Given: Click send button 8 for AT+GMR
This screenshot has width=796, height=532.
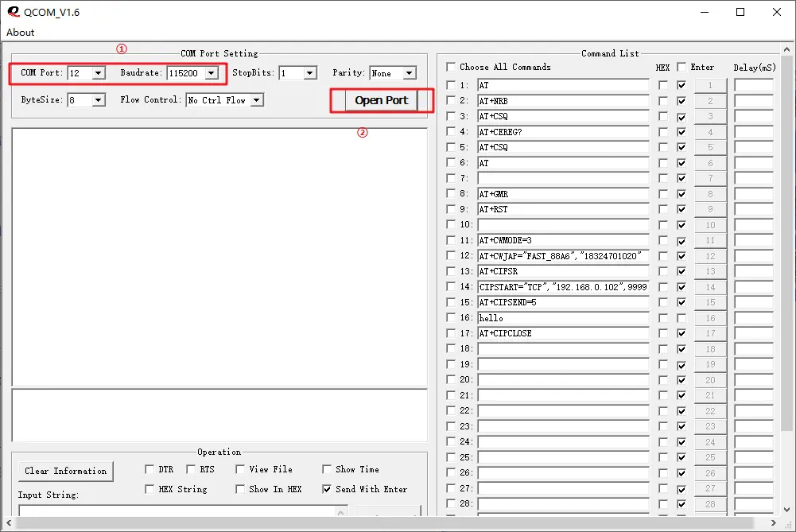Looking at the screenshot, I should pyautogui.click(x=710, y=194).
